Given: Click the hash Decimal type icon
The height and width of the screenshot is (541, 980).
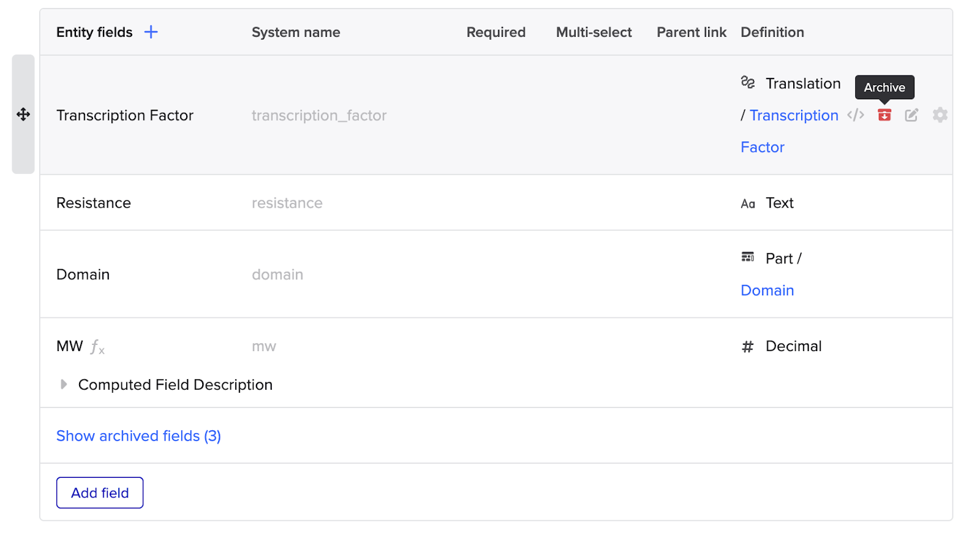Looking at the screenshot, I should (747, 347).
